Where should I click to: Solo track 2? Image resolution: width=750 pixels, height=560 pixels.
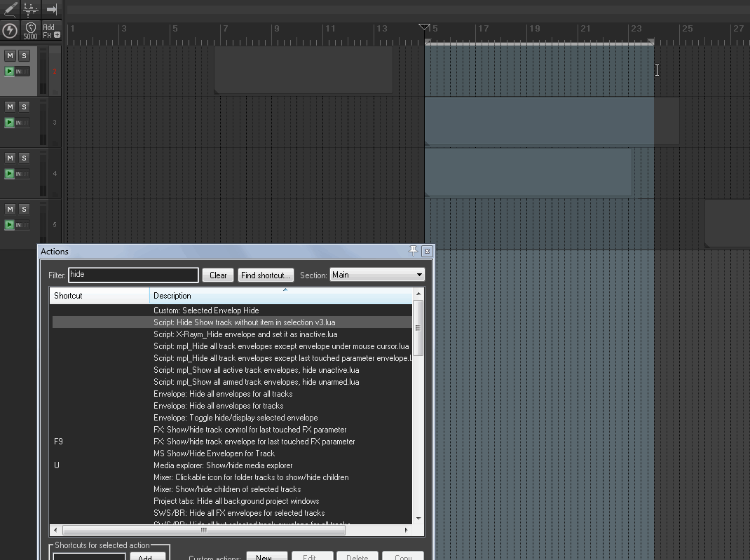pos(24,55)
